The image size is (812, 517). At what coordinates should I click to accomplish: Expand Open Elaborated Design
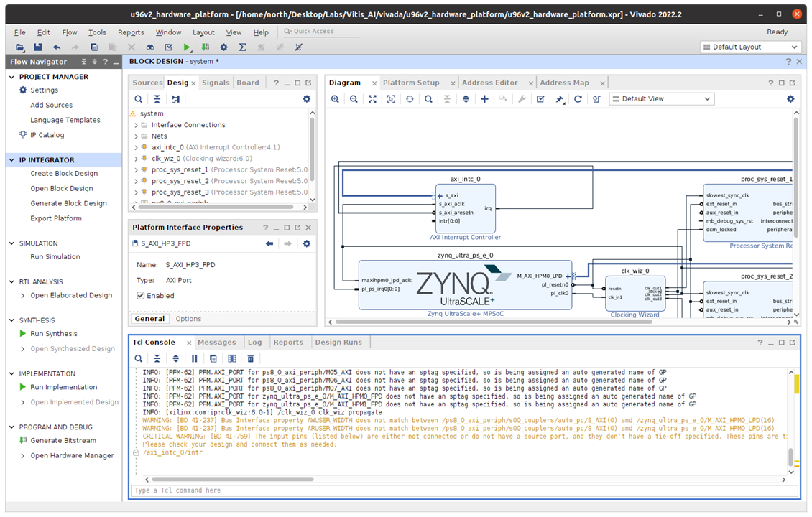tap(22, 296)
